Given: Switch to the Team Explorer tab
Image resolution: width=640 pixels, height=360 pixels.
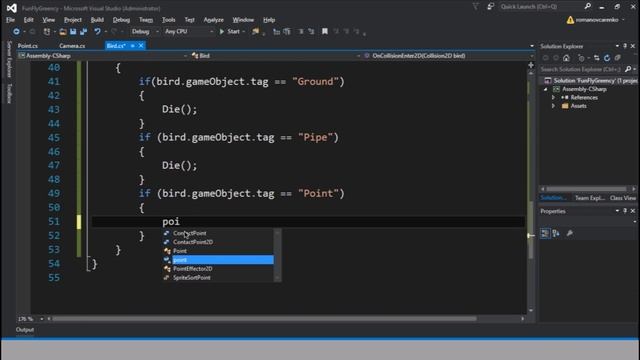Looking at the screenshot, I should (x=589, y=198).
